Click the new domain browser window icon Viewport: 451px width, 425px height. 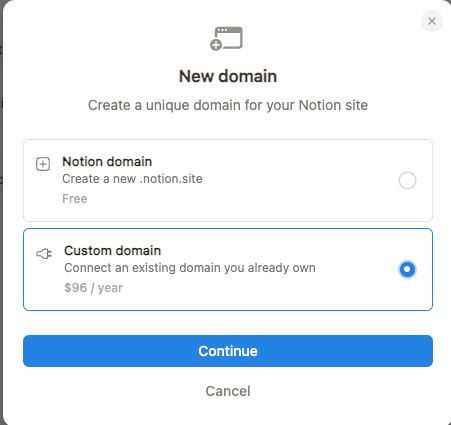pyautogui.click(x=226, y=39)
